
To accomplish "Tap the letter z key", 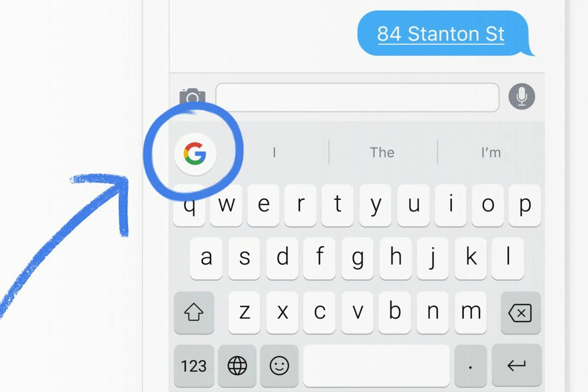I will point(244,313).
